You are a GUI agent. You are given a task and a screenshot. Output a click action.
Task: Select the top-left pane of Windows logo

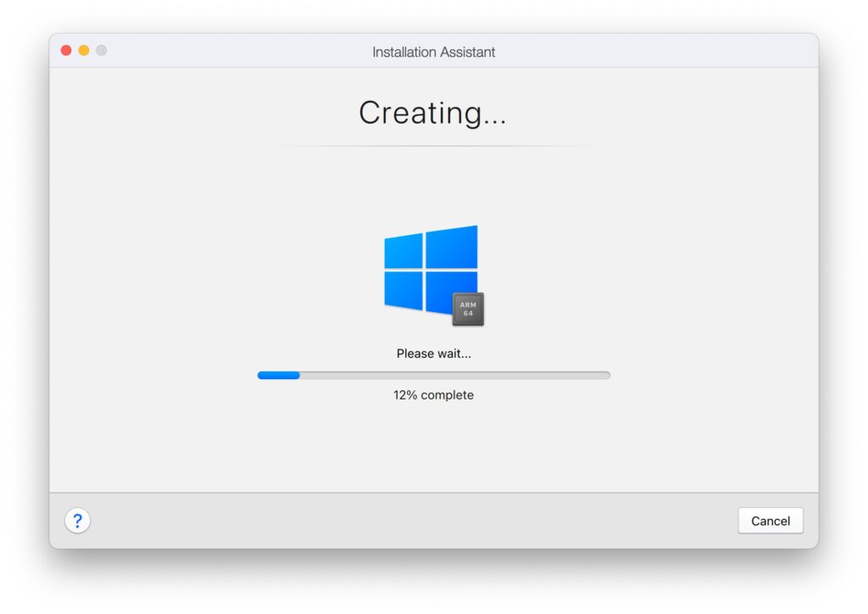click(403, 251)
